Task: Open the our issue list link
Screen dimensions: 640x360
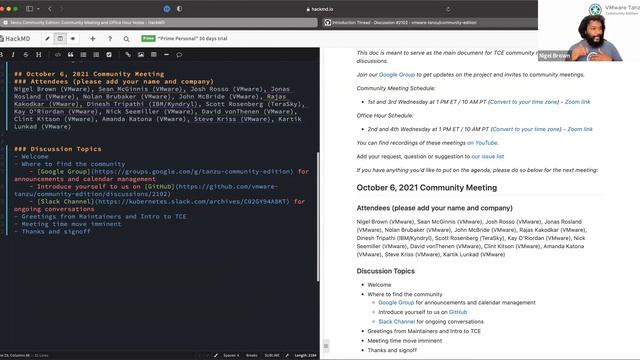Action: [488, 157]
